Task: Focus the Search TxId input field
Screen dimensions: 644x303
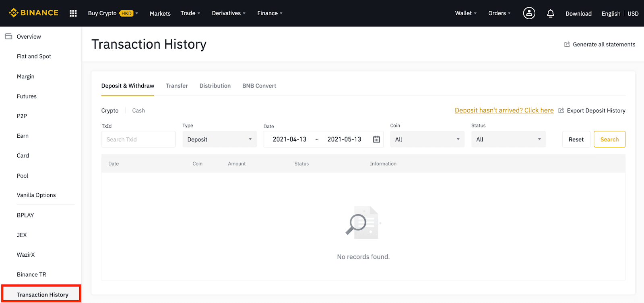Action: pyautogui.click(x=138, y=139)
